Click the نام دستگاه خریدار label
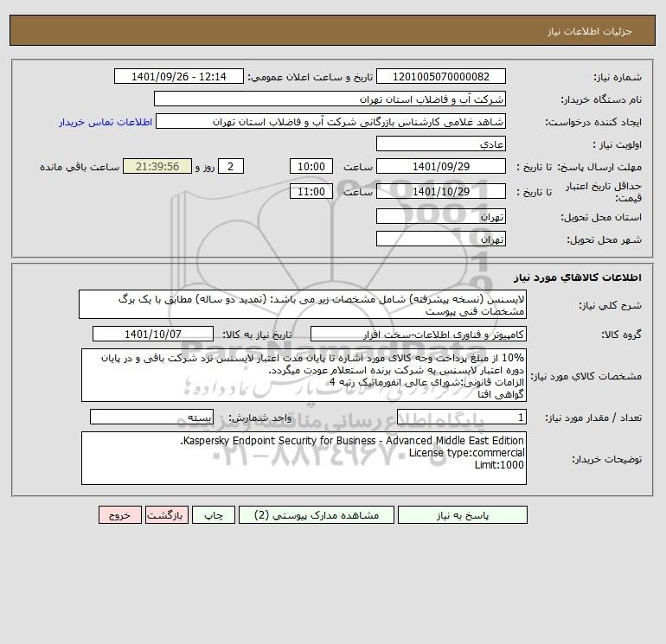Screen dimensions: 666x644 pos(601,99)
